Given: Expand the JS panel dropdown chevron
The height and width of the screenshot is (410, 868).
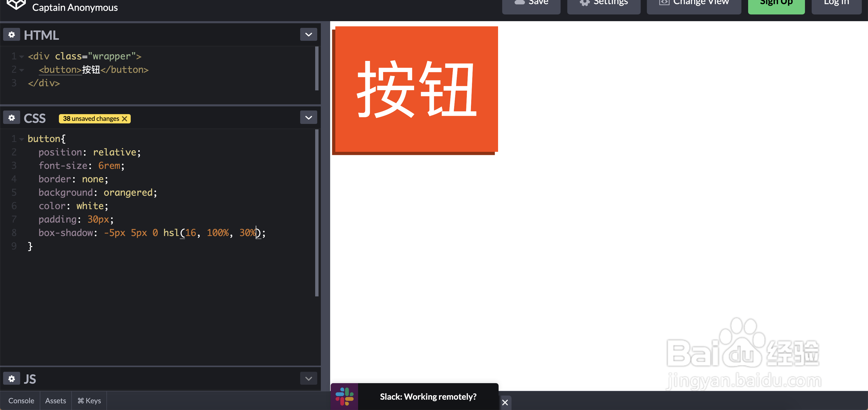Looking at the screenshot, I should [x=308, y=379].
